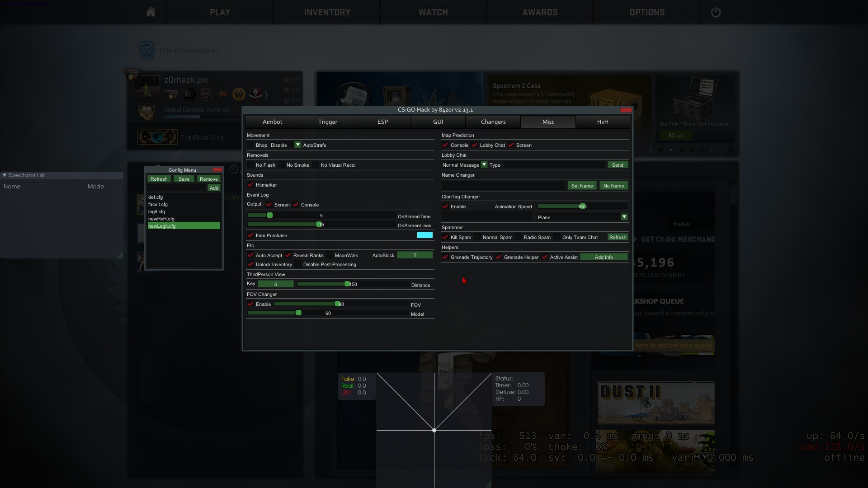Open the ESP tab
The width and height of the screenshot is (868, 488).
pos(382,122)
